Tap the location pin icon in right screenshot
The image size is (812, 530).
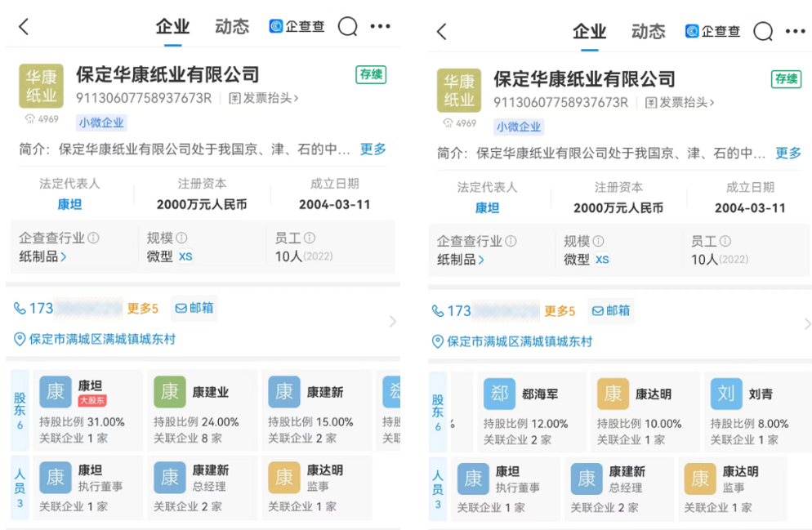pyautogui.click(x=438, y=341)
